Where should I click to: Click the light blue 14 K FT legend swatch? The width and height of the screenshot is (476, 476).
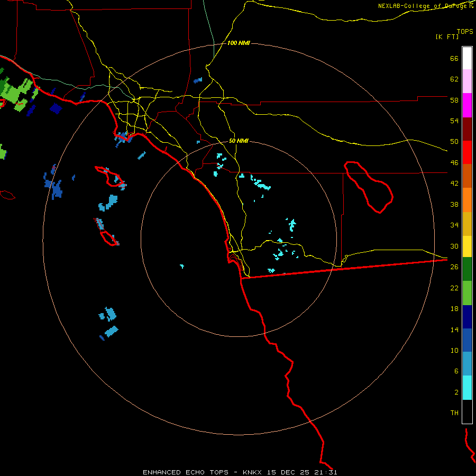[x=467, y=364]
